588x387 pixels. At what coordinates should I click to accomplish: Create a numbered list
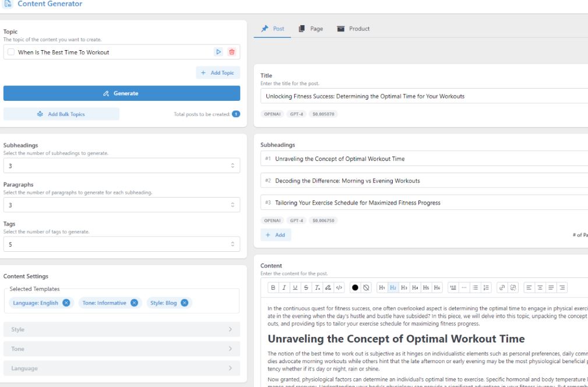[x=487, y=287]
